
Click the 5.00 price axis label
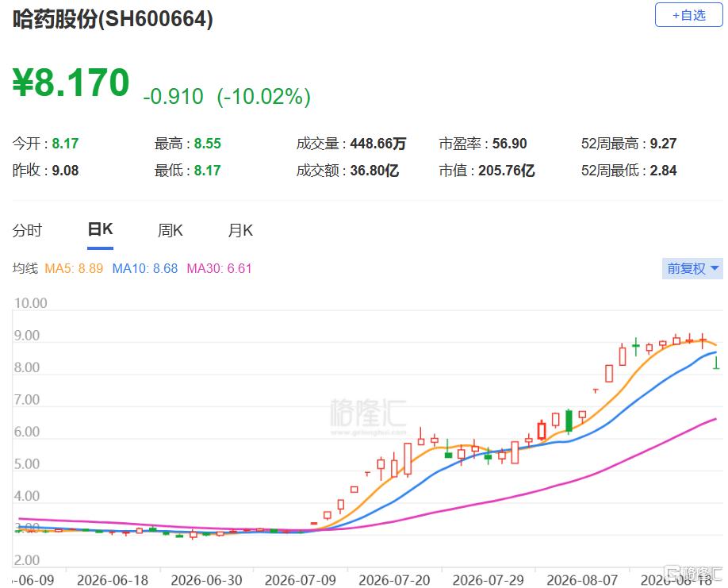click(x=27, y=463)
